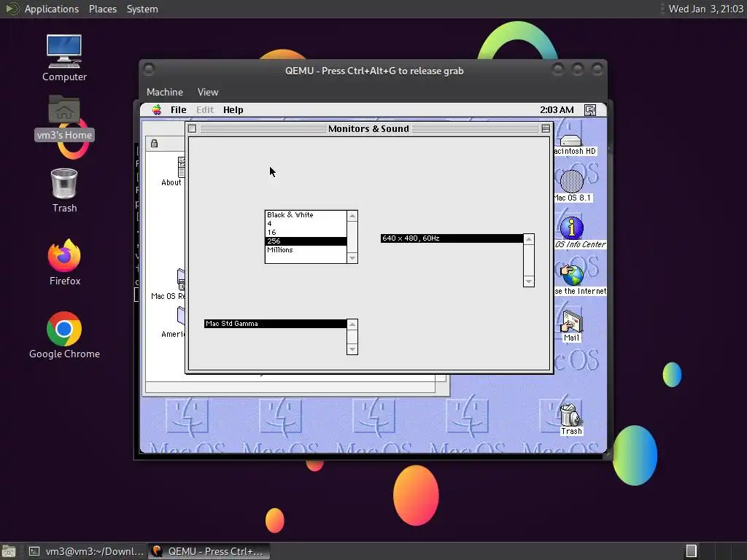The image size is (747, 560).
Task: Select 640 x 480, 60Hz resolution
Action: pyautogui.click(x=452, y=238)
